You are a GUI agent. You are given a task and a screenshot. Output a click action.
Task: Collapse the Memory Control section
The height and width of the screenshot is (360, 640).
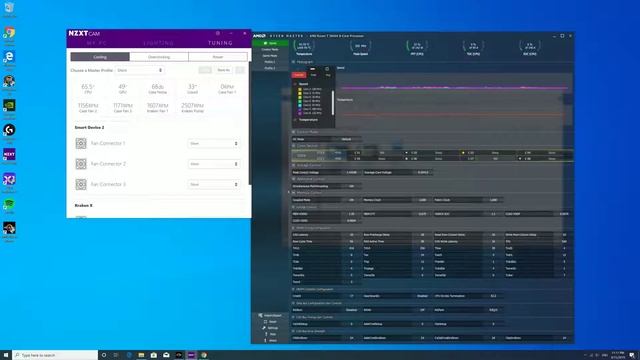click(293, 193)
